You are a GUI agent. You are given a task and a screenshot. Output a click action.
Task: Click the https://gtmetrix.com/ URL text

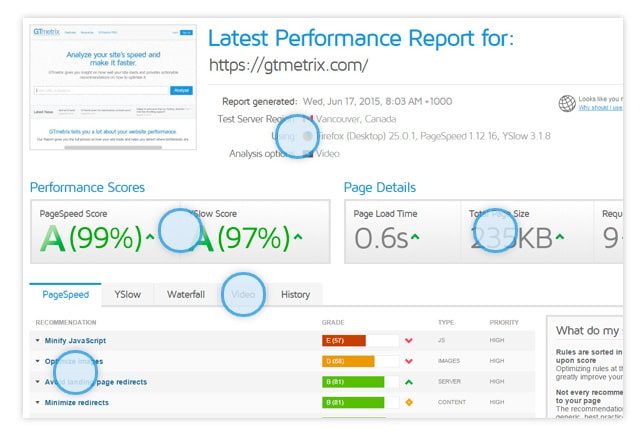288,65
